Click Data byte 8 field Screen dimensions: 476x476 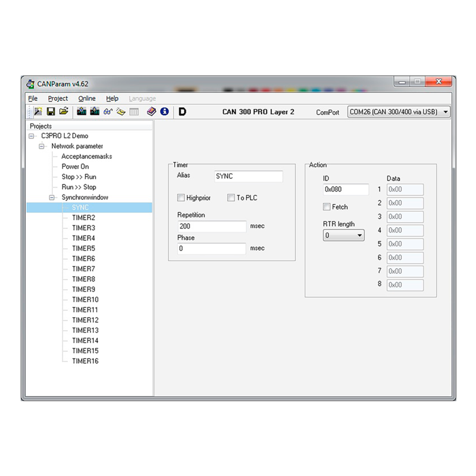point(405,285)
